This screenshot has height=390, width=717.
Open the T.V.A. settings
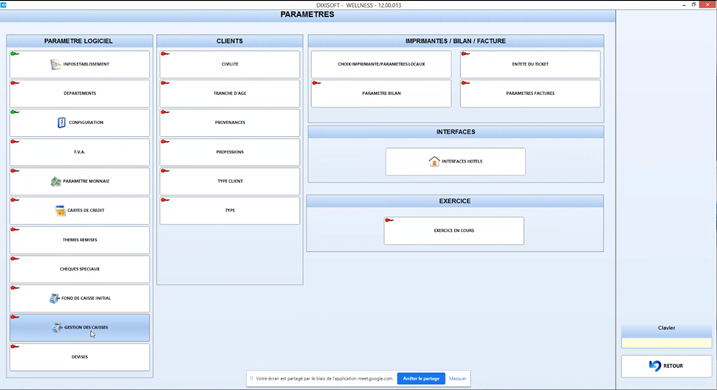click(80, 152)
